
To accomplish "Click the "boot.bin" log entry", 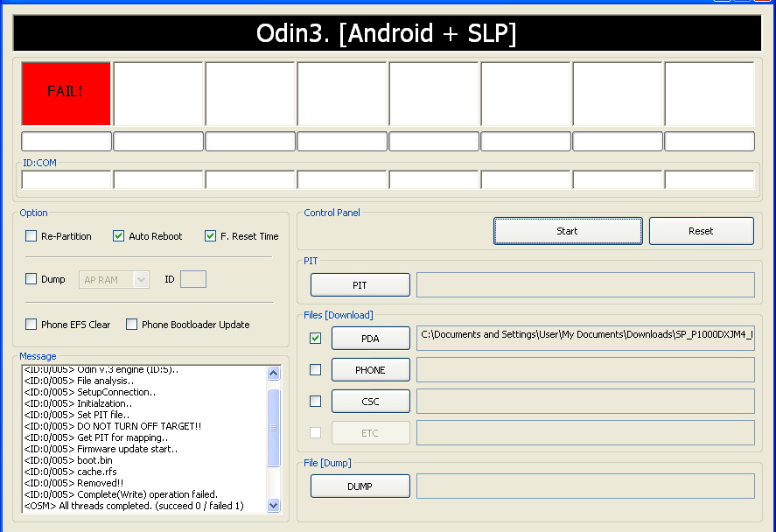I will click(68, 460).
